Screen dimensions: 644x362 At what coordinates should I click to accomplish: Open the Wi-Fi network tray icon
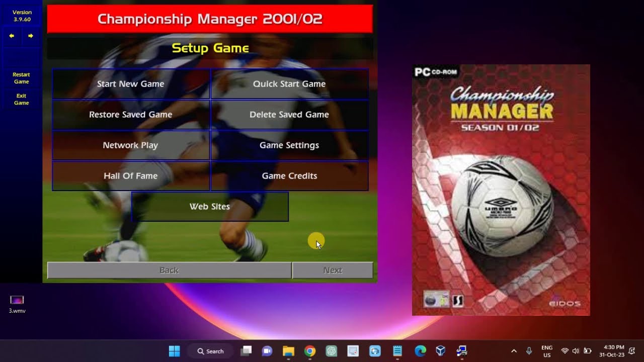point(565,351)
